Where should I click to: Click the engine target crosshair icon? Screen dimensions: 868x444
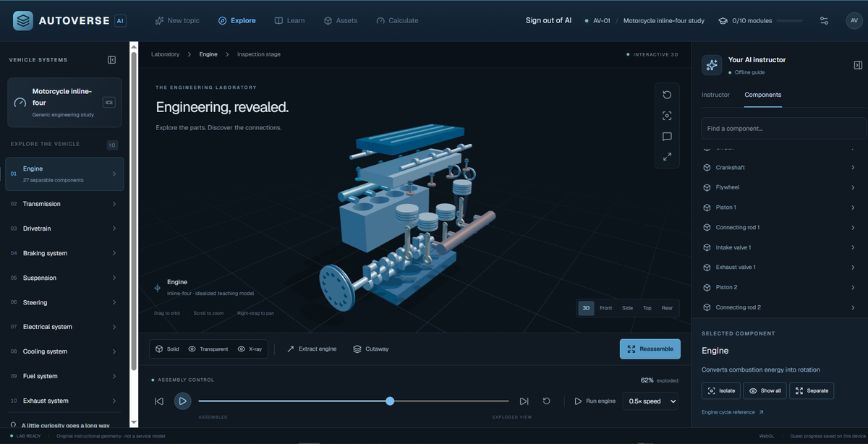tap(158, 288)
